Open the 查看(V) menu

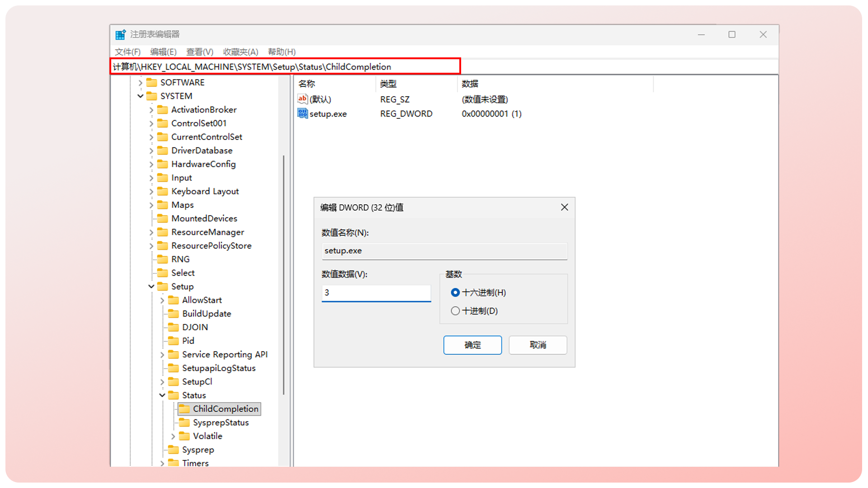[x=200, y=52]
